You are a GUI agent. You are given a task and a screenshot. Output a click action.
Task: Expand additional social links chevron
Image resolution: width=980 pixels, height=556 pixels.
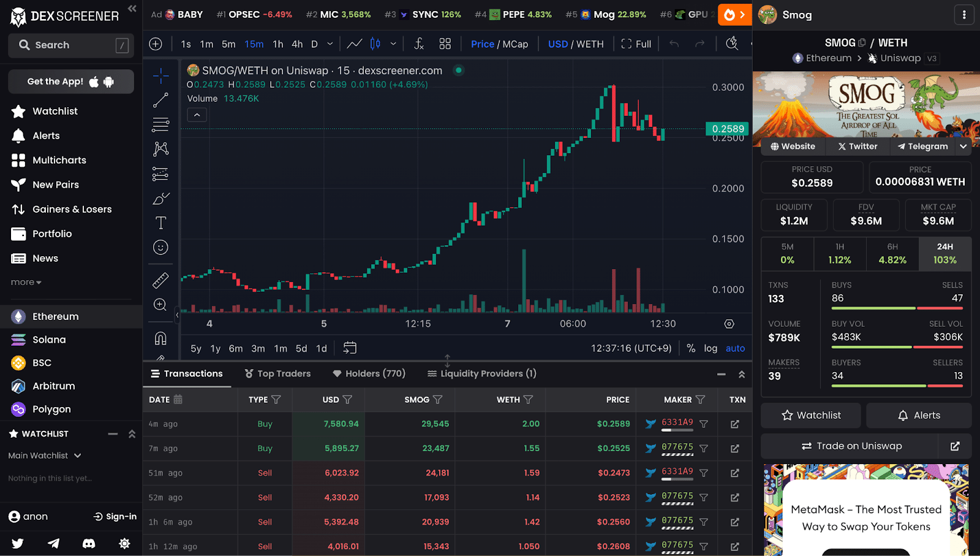(963, 147)
